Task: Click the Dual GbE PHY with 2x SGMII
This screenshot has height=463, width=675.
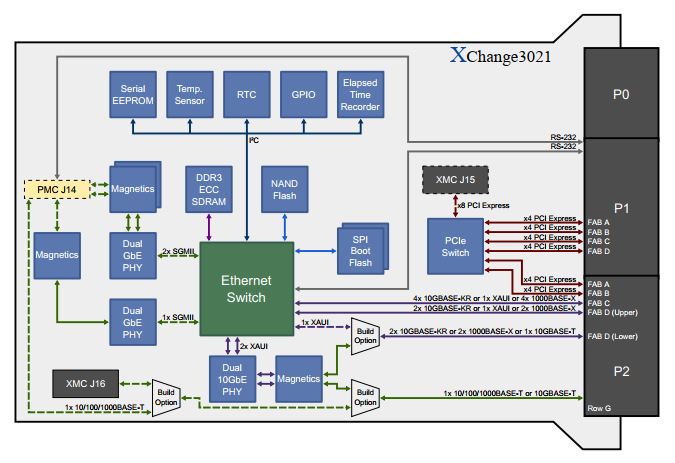Action: (x=133, y=256)
